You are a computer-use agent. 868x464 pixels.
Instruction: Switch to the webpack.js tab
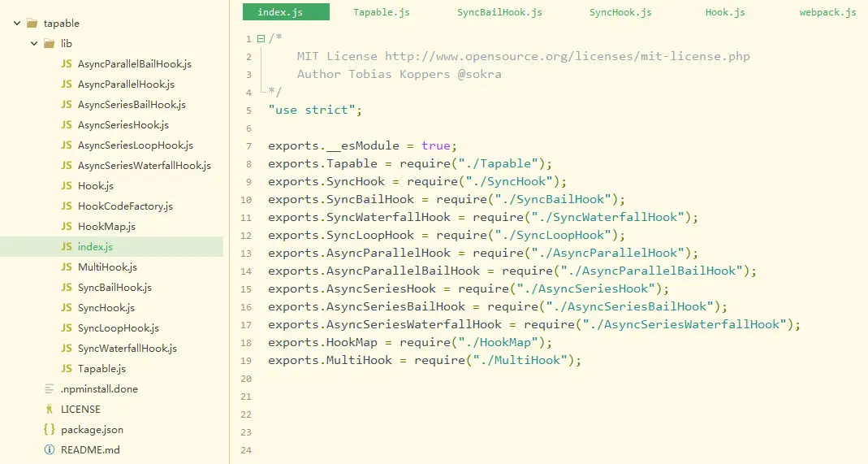(827, 12)
